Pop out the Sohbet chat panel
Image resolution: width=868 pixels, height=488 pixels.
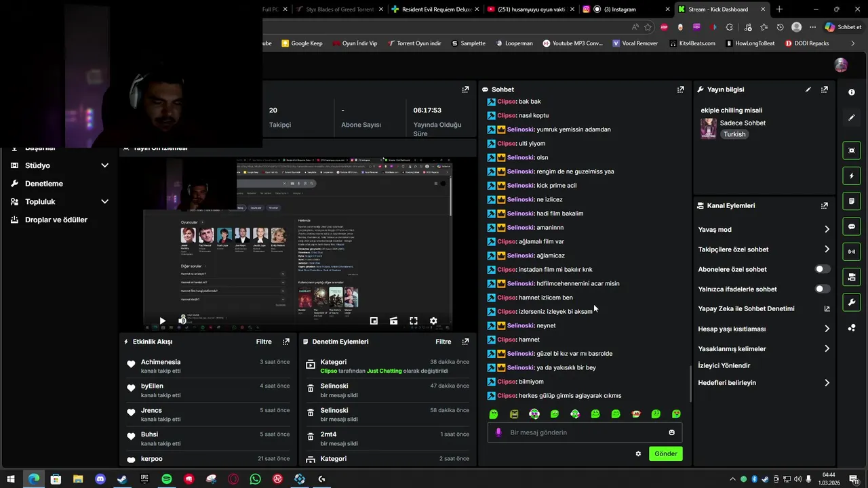coord(680,89)
